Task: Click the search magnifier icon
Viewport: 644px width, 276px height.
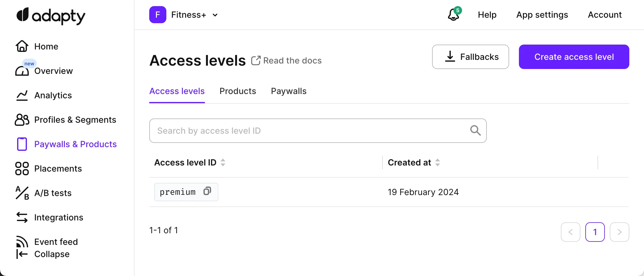Action: coord(475,131)
